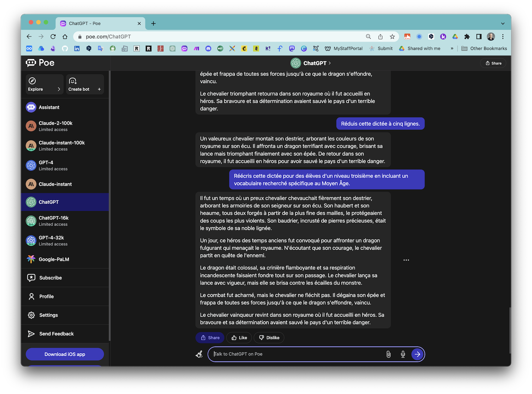Viewport: 532px width, 394px height.
Task: Select the Claude-instant-100k bot
Action: [x=65, y=146]
